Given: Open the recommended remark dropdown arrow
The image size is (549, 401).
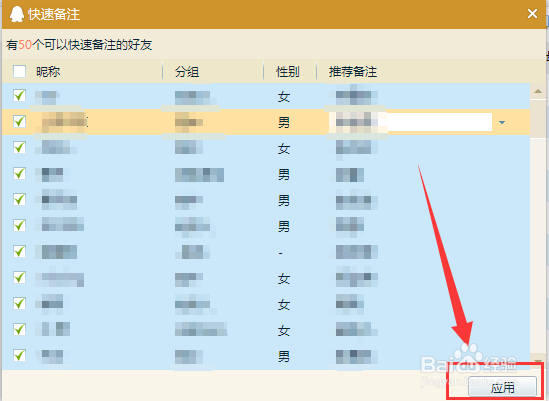Looking at the screenshot, I should [x=502, y=122].
